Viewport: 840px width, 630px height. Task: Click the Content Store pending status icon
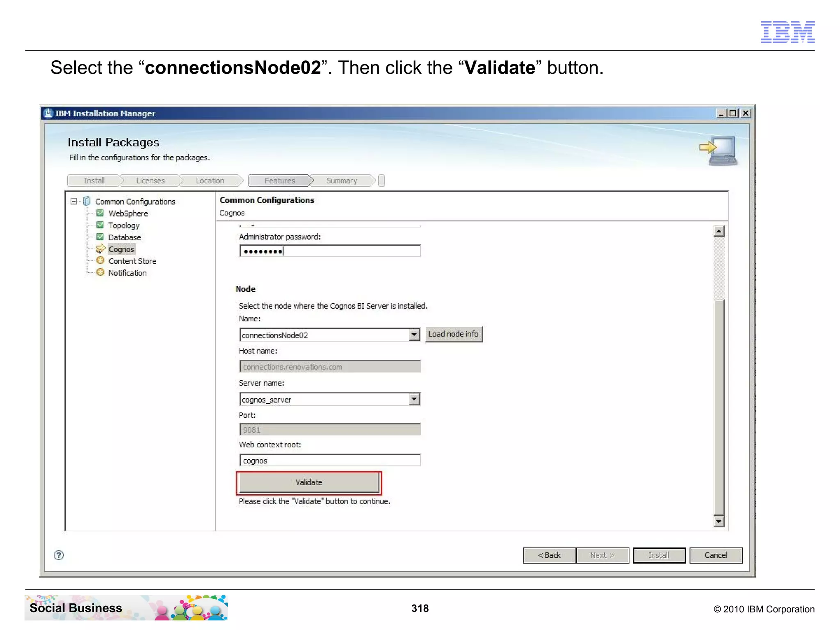click(x=100, y=260)
